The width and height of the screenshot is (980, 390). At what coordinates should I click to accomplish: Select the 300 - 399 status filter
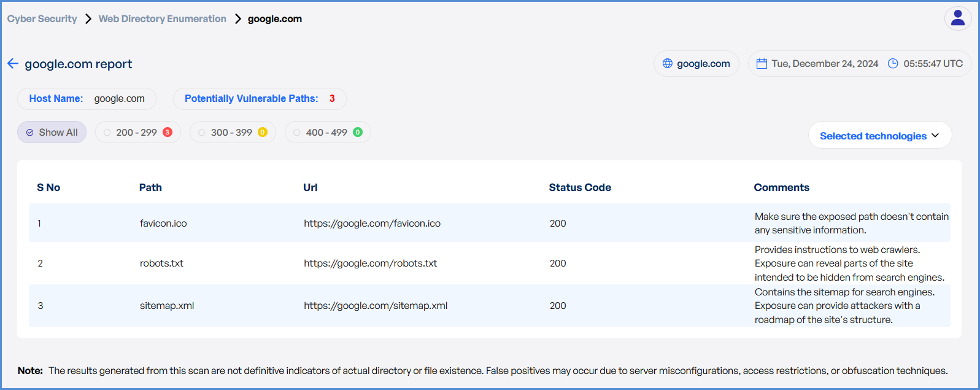[231, 132]
